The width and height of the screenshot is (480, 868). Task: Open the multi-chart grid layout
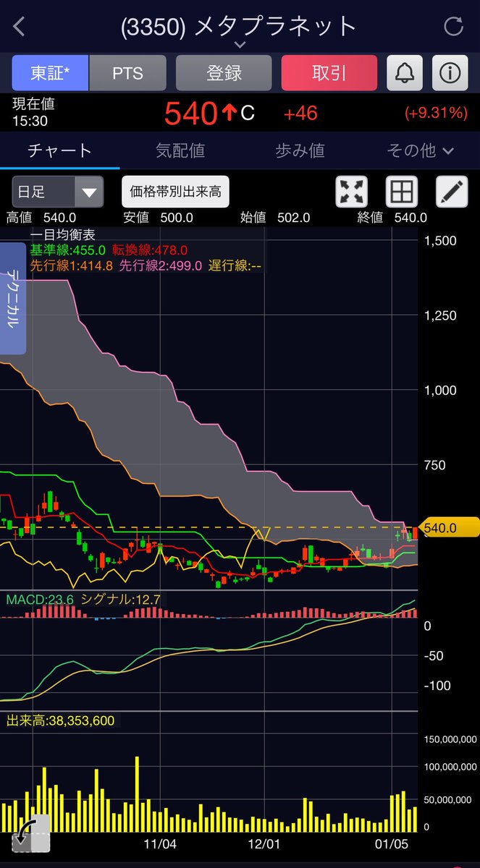pyautogui.click(x=402, y=192)
